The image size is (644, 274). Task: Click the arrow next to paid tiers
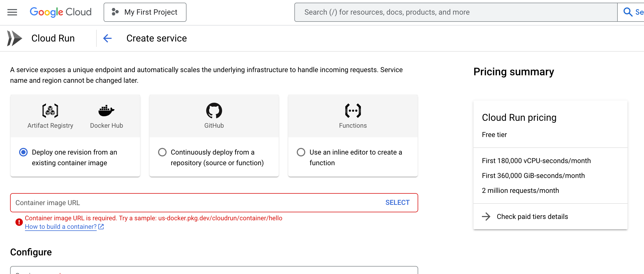click(x=486, y=217)
